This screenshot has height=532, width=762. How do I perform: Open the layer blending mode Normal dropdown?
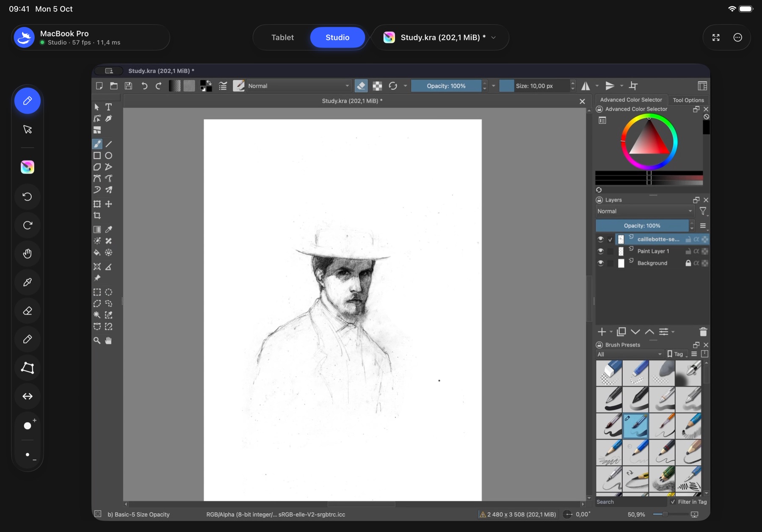[645, 211]
